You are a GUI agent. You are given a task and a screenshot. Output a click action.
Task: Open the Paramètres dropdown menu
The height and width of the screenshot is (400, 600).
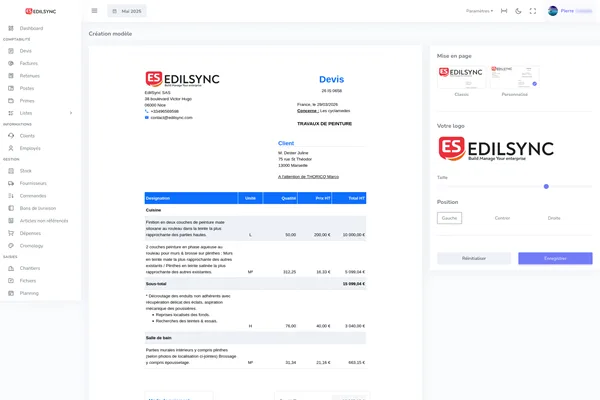[479, 11]
